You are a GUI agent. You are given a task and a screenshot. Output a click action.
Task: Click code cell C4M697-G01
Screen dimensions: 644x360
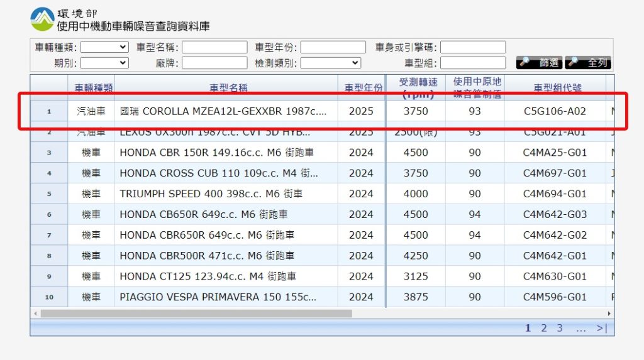(555, 173)
